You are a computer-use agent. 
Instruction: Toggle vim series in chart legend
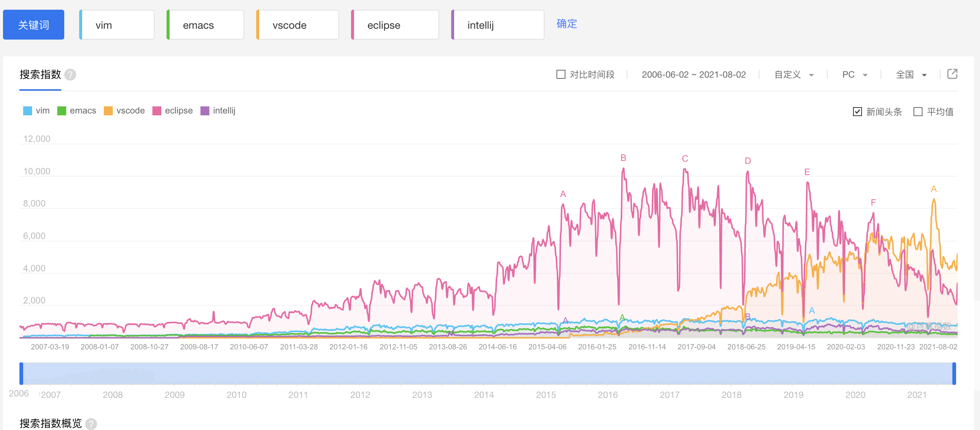click(37, 110)
